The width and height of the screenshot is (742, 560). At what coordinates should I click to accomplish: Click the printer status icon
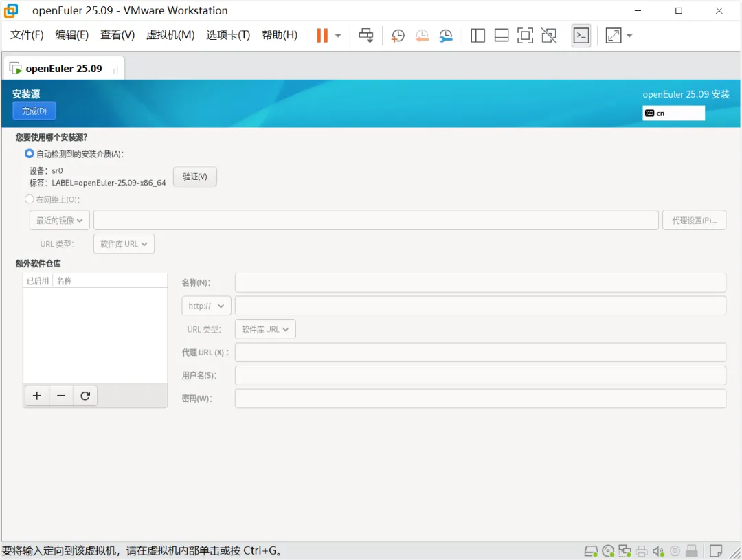(x=642, y=551)
